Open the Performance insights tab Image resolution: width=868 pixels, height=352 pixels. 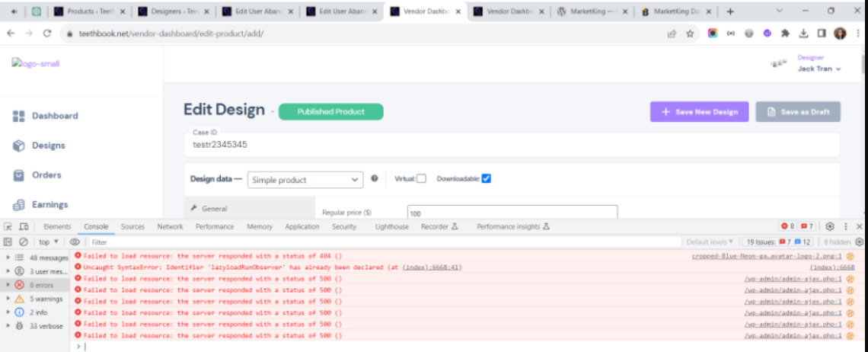click(512, 227)
